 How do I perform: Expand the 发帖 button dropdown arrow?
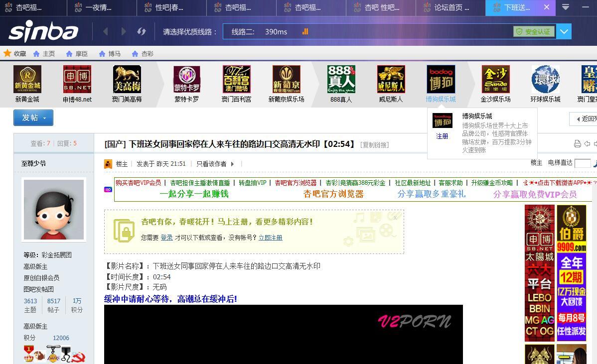pyautogui.click(x=43, y=118)
